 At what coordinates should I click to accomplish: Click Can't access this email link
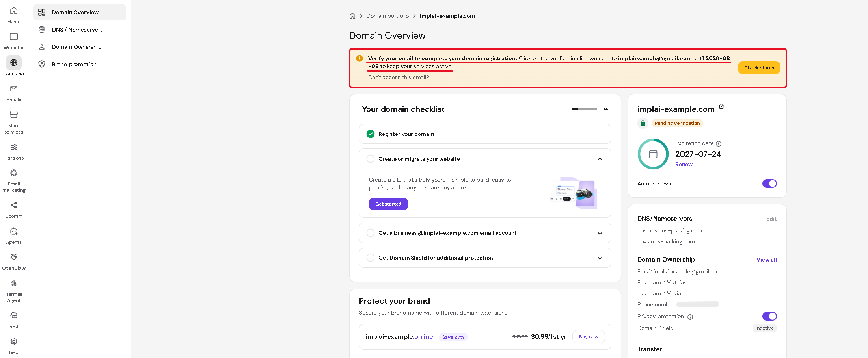(x=399, y=78)
